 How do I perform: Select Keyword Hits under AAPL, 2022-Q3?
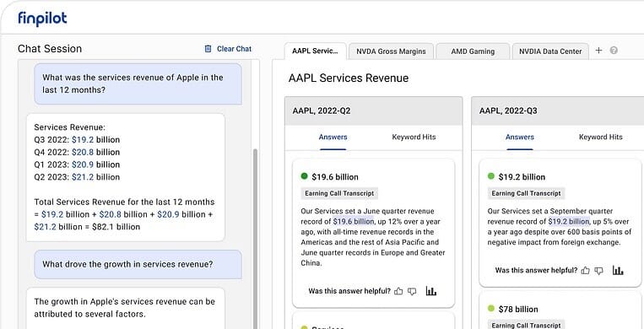(600, 138)
